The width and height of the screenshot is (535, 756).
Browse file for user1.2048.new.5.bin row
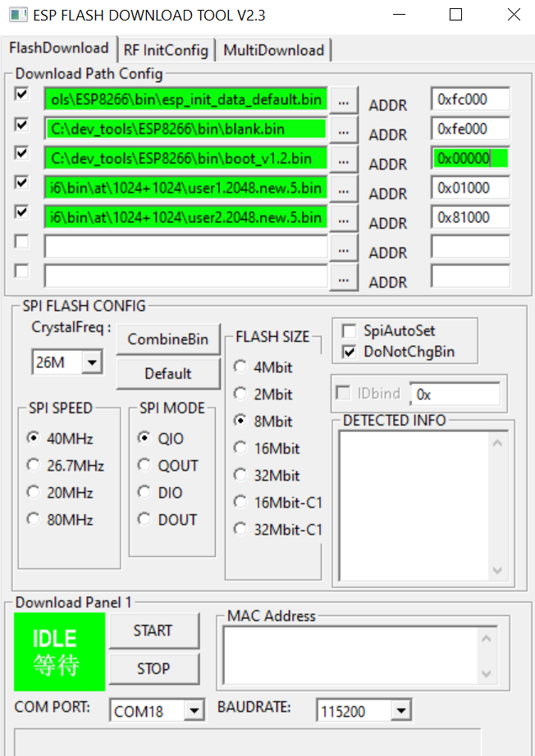(344, 189)
